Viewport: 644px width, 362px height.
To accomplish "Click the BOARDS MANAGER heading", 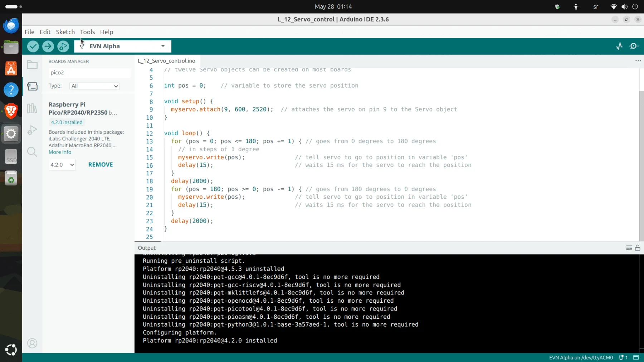I will [69, 61].
